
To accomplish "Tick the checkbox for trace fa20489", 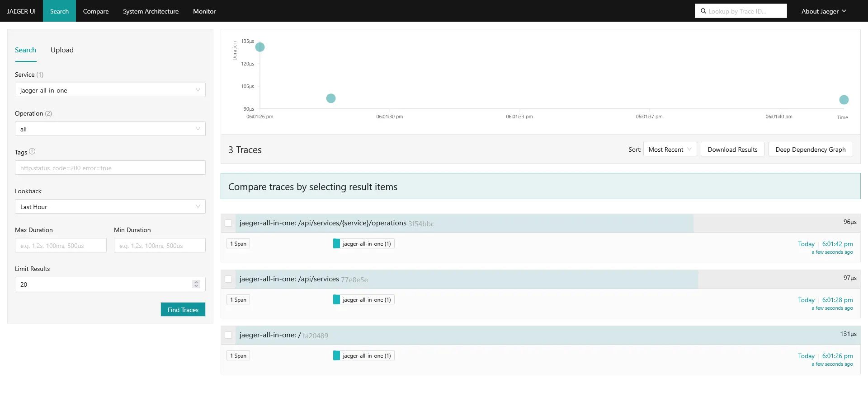I will 228,335.
